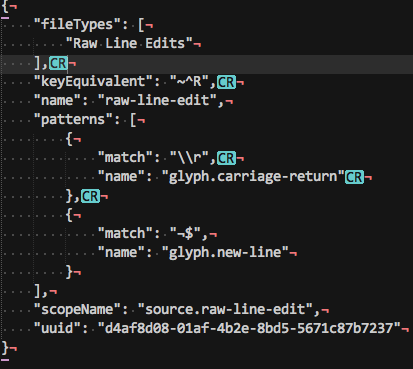Select the CR glyph after the "\\r", match
This screenshot has width=413, height=369.
226,158
